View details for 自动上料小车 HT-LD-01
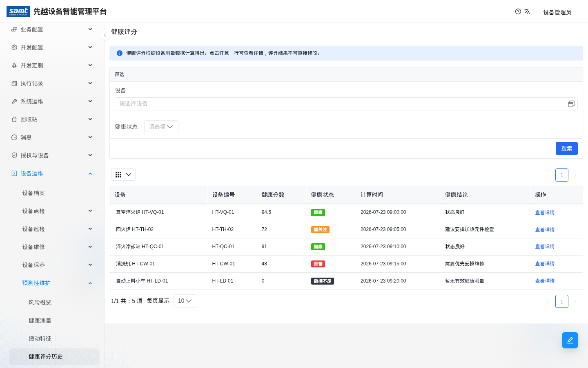The width and height of the screenshot is (588, 368). pyautogui.click(x=545, y=281)
